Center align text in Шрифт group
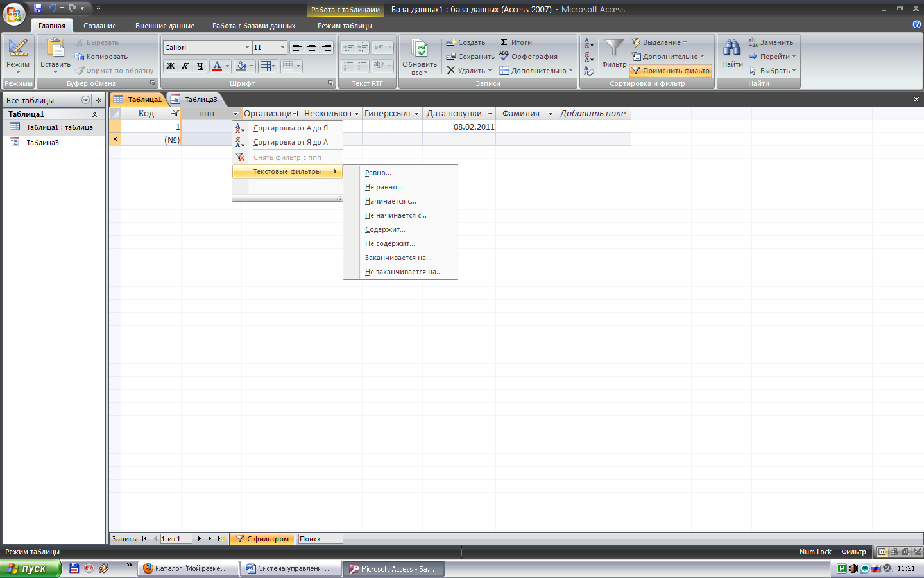924x578 pixels. [x=312, y=48]
